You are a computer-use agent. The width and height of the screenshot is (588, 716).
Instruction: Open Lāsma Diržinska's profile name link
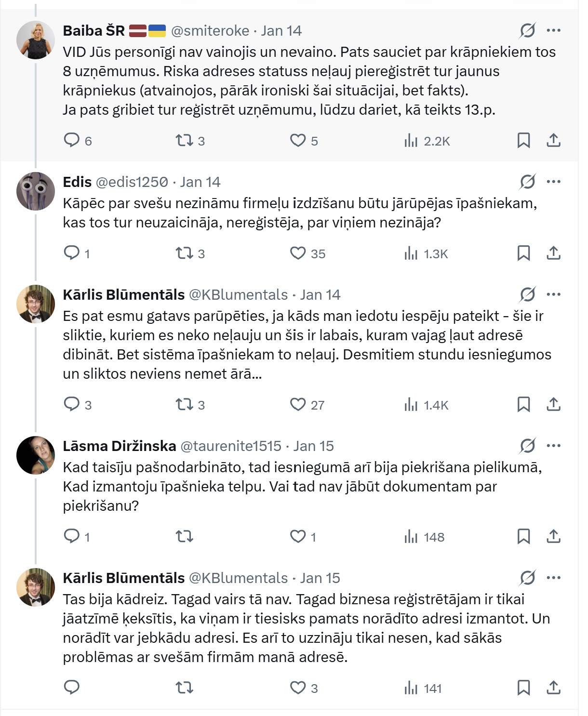click(119, 446)
